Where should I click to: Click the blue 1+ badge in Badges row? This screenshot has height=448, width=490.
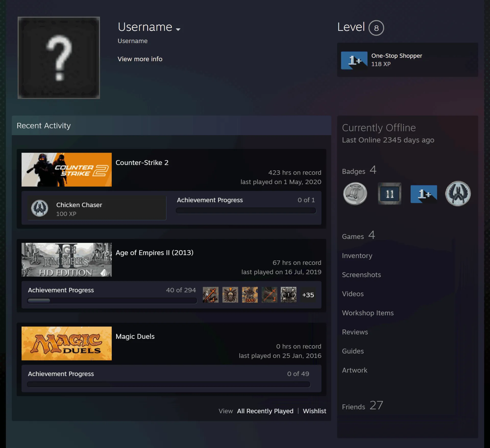[424, 194]
